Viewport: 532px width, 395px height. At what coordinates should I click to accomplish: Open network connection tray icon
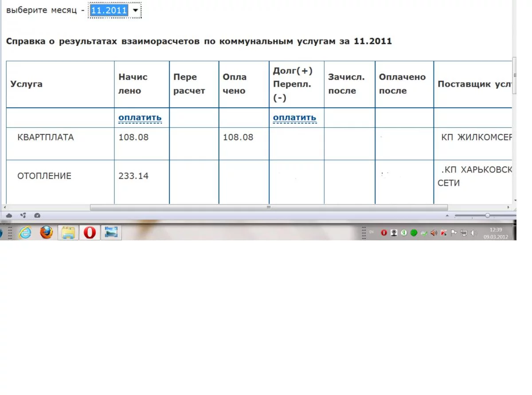coord(464,233)
